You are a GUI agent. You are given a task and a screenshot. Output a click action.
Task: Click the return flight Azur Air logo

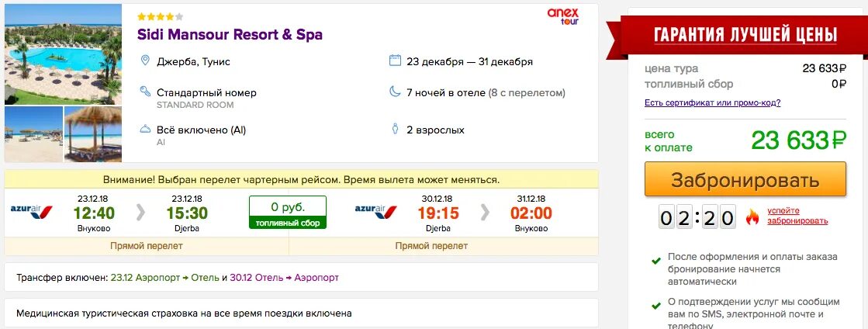tap(376, 210)
